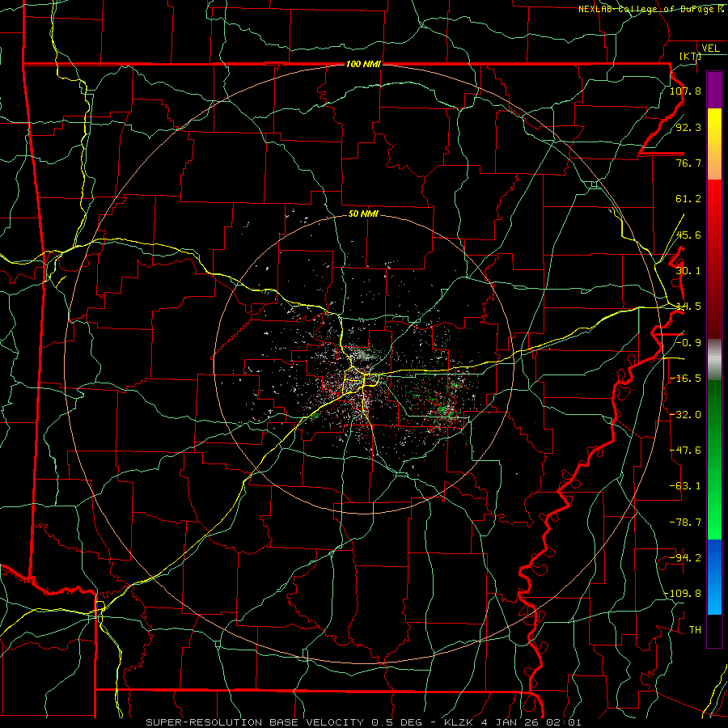Click the VEL legend title
The width and height of the screenshot is (728, 728).
tap(710, 49)
